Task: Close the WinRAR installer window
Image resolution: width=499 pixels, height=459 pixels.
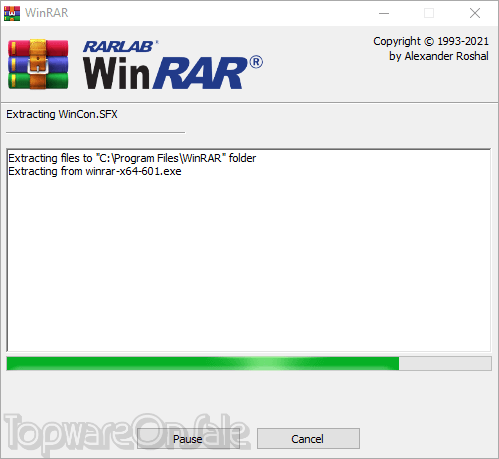Action: (475, 13)
